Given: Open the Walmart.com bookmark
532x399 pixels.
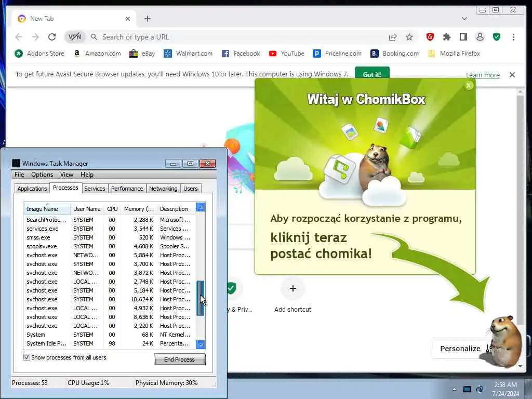Looking at the screenshot, I should [x=188, y=54].
